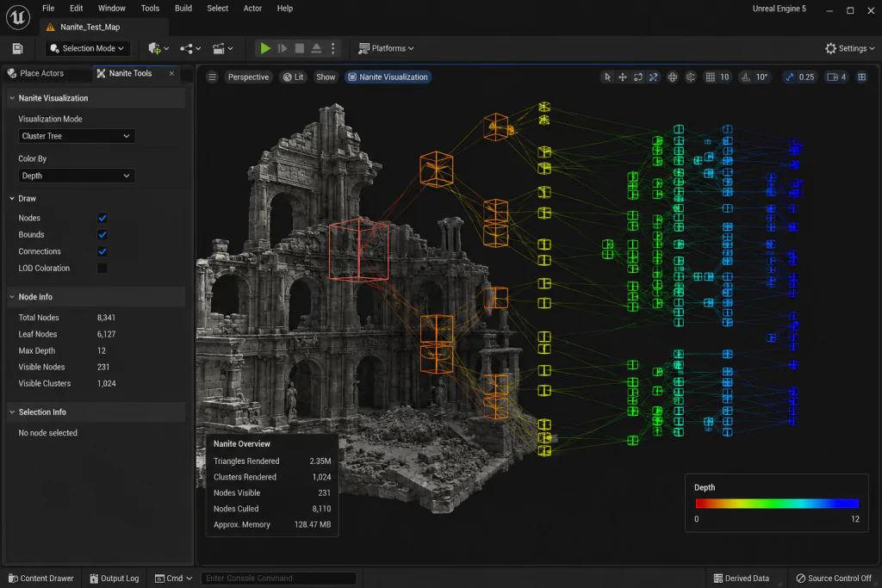Start play in editor with green arrow
The image size is (882, 588).
coord(265,48)
